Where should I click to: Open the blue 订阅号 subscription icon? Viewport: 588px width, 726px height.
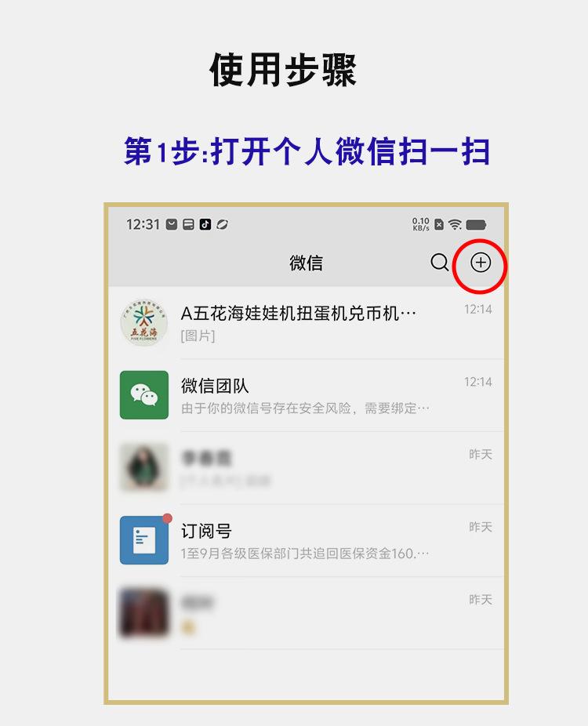(x=144, y=540)
